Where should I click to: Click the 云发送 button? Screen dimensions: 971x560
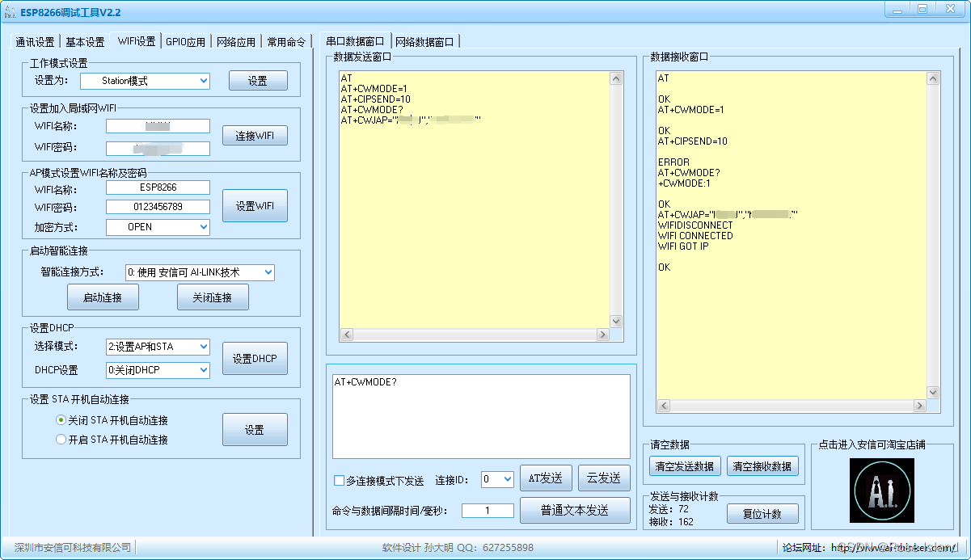pyautogui.click(x=604, y=478)
